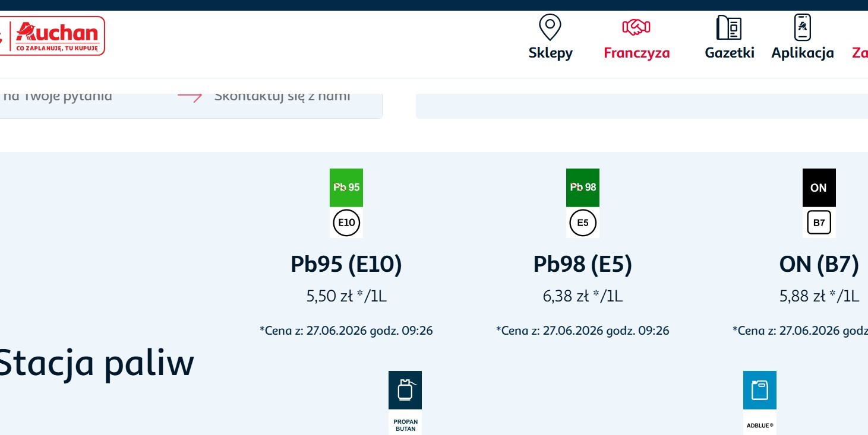Click the Pb95 (E10) heading
The image size is (868, 435).
tap(346, 265)
